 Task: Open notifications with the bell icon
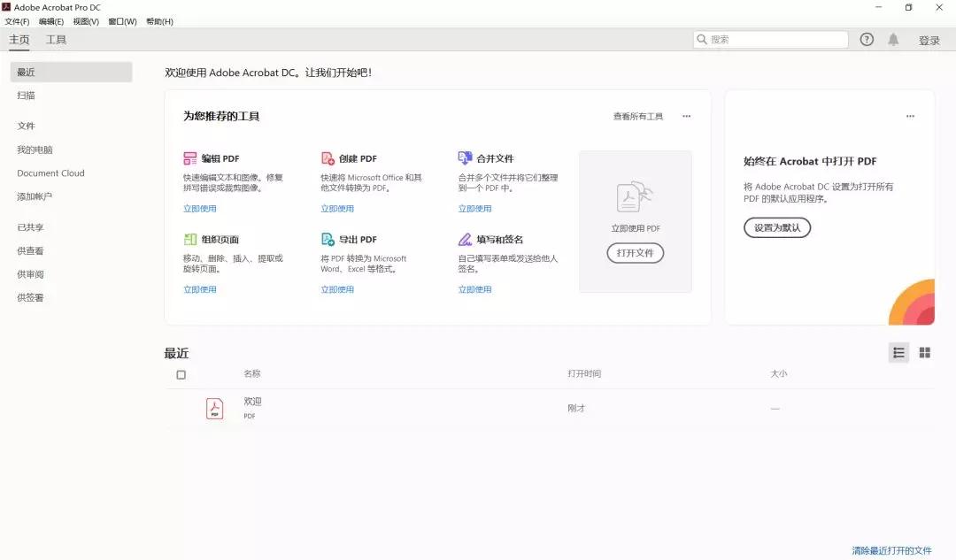(x=893, y=40)
